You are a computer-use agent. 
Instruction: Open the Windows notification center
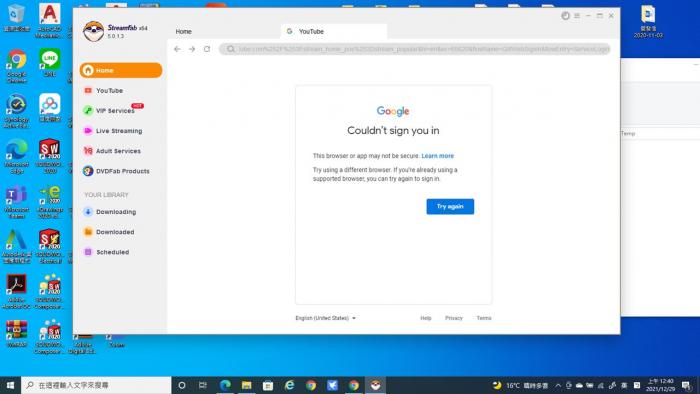686,385
